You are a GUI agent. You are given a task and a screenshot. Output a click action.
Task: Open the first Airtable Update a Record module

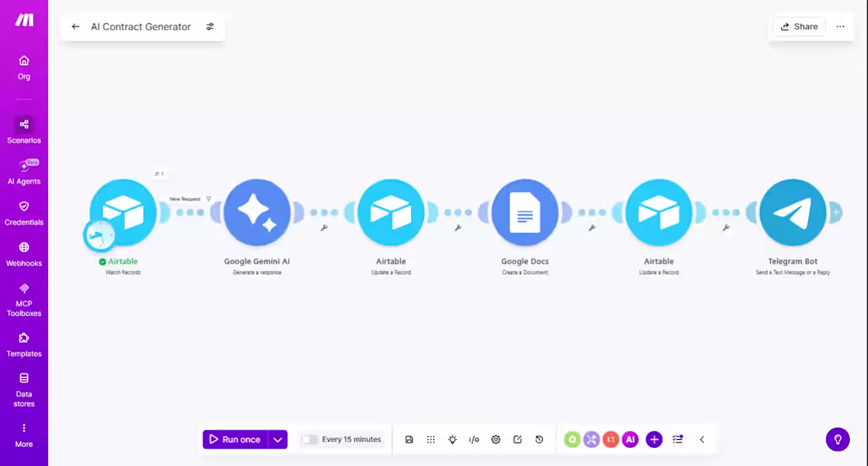pyautogui.click(x=391, y=212)
